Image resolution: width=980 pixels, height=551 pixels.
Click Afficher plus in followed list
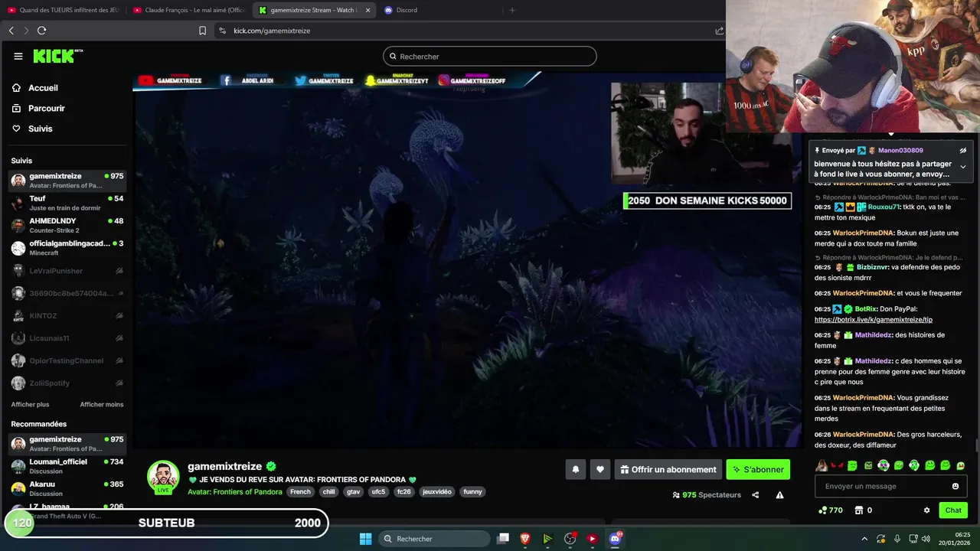(30, 404)
